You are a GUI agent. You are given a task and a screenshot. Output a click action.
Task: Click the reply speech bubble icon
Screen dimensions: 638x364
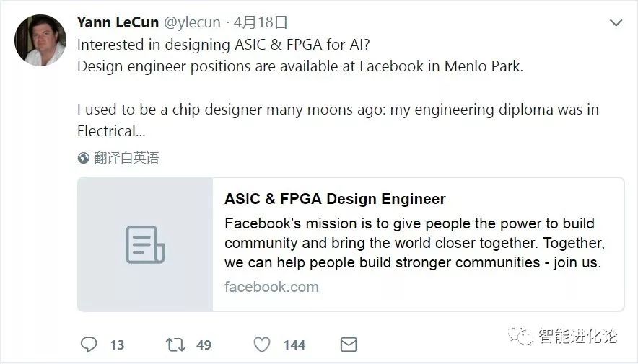click(x=88, y=345)
